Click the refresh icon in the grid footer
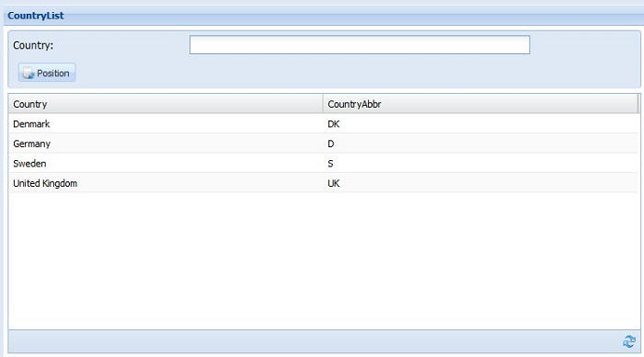The height and width of the screenshot is (357, 644). click(628, 341)
